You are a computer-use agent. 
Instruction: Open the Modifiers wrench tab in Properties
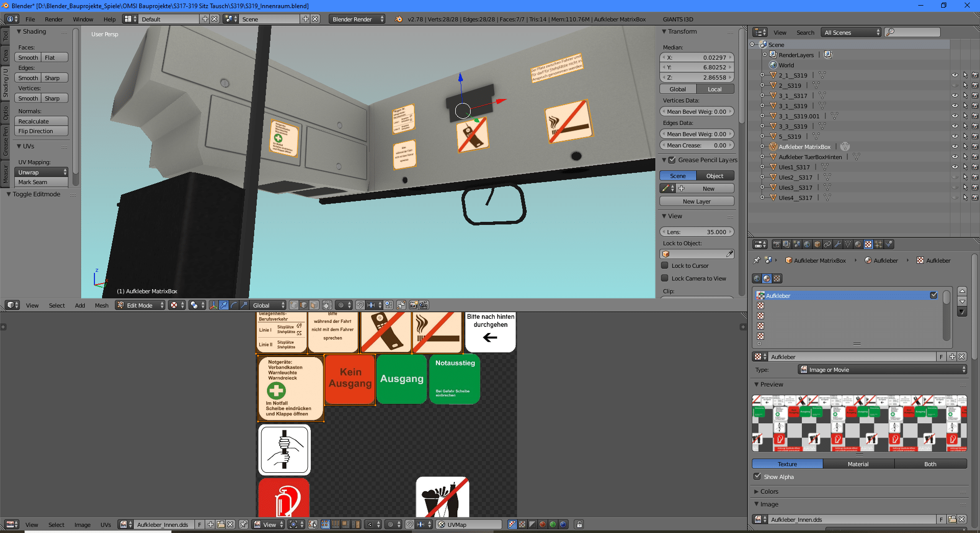[x=838, y=244]
